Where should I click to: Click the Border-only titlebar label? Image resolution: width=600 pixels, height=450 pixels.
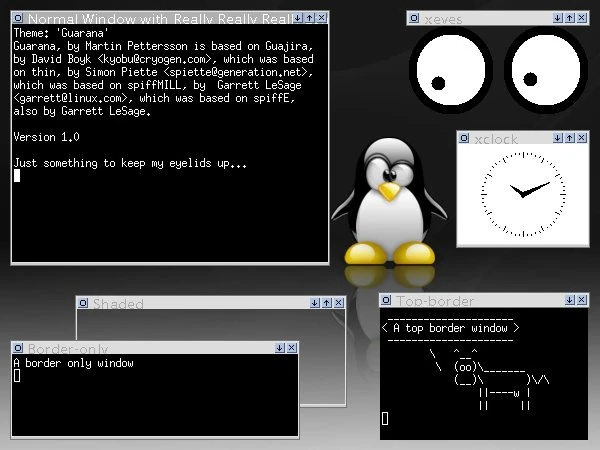[x=68, y=349]
